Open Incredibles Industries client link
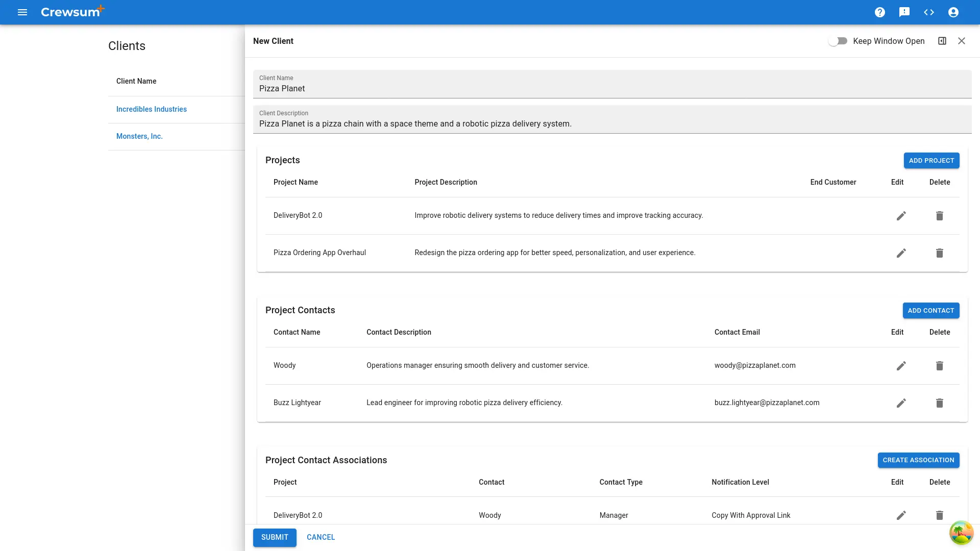This screenshot has width=980, height=551. click(x=152, y=109)
